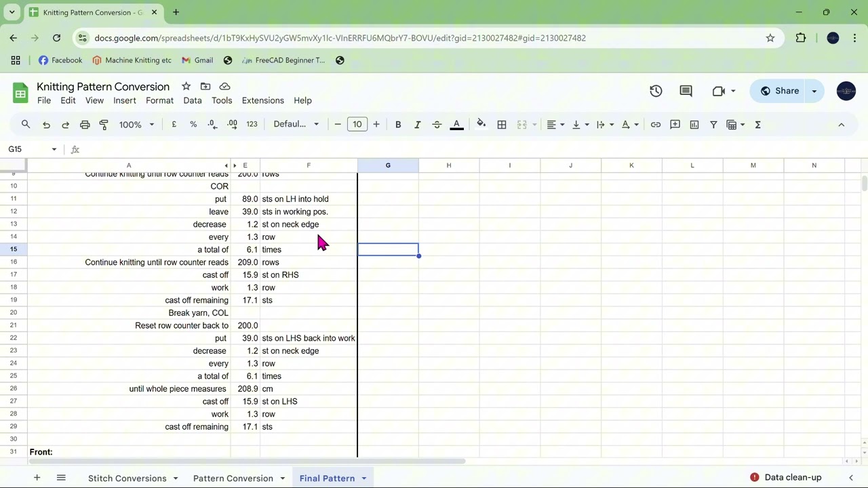
Task: Open the Gmail bookmark
Action: click(197, 60)
